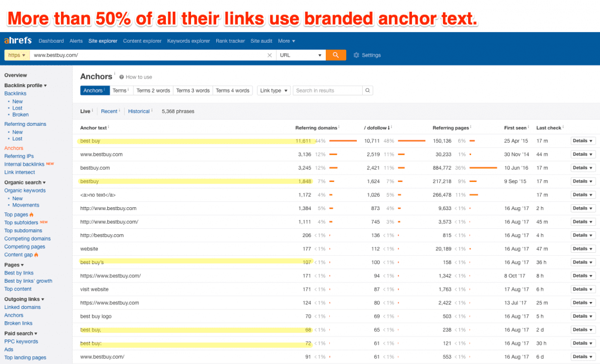Select the Site explorer nav item

pos(103,41)
